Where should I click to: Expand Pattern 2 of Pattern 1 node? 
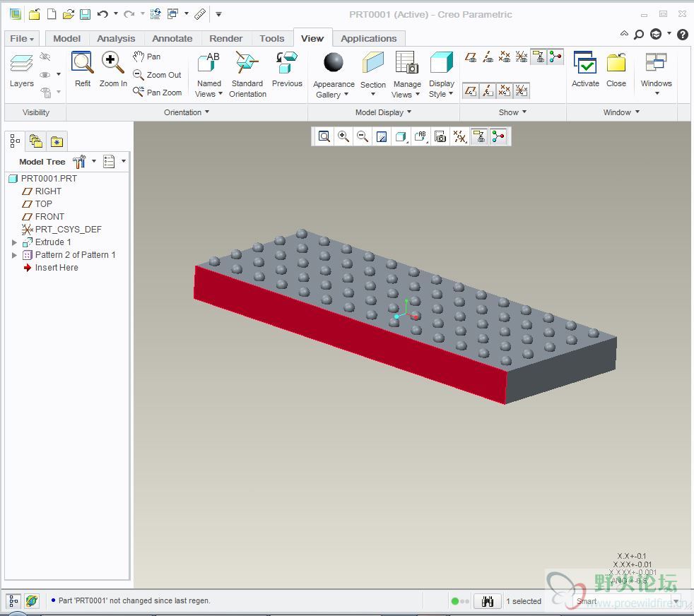coord(14,255)
